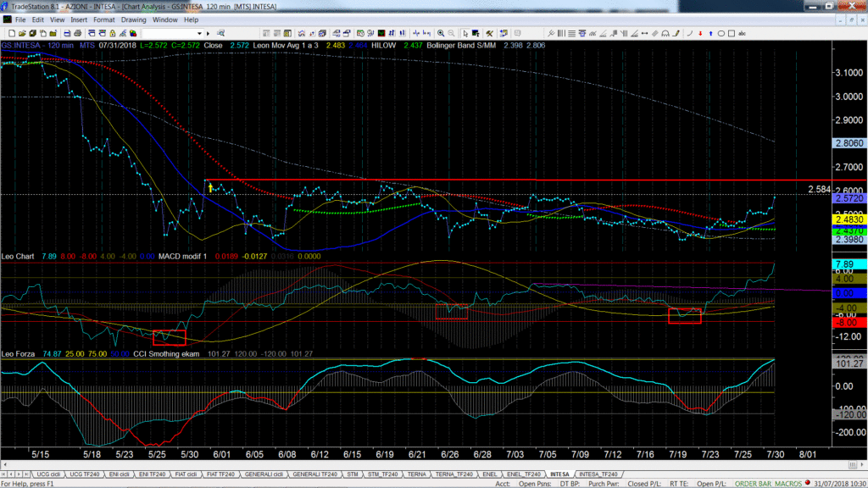Click the lookup binoculars icon in toolbar
The width and height of the screenshot is (868, 488).
(x=221, y=34)
